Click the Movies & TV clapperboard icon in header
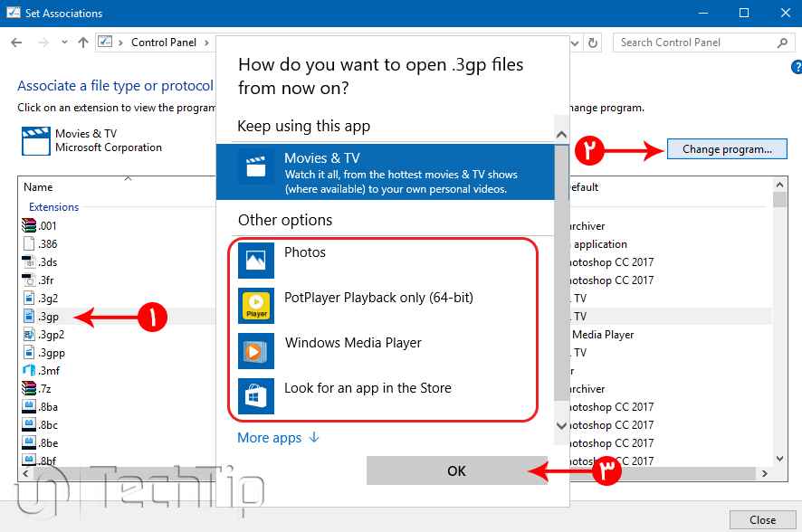The height and width of the screenshot is (532, 802). point(36,140)
